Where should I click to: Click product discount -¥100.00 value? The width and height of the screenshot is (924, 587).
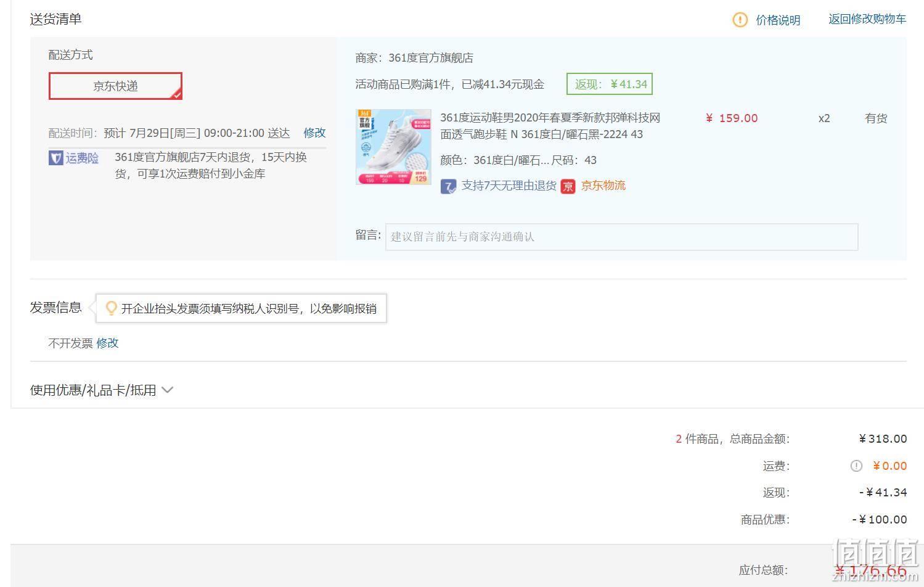880,519
